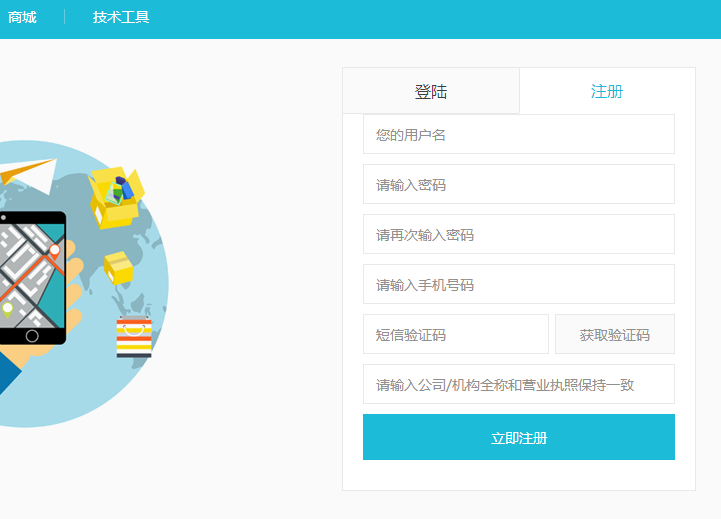Screen dimensions: 721x519
Task: Switch to the 登陆 tab
Action: (x=431, y=91)
